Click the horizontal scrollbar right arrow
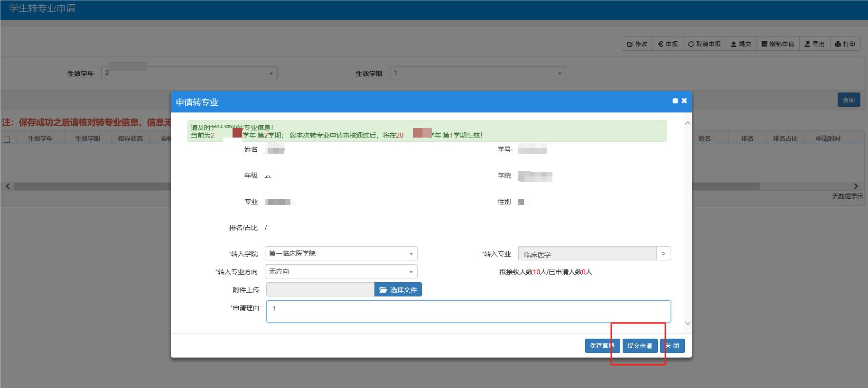 click(x=856, y=186)
